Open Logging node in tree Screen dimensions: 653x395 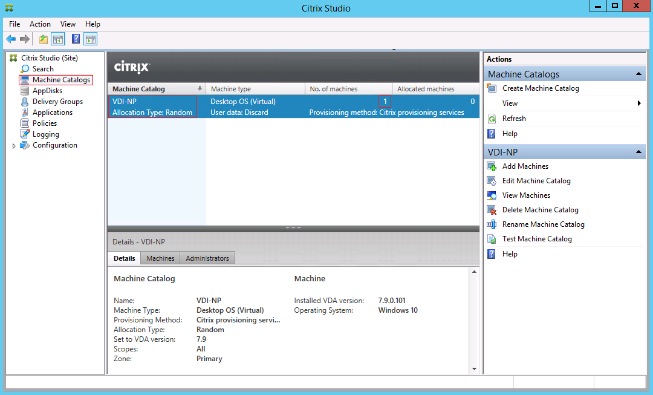point(46,134)
